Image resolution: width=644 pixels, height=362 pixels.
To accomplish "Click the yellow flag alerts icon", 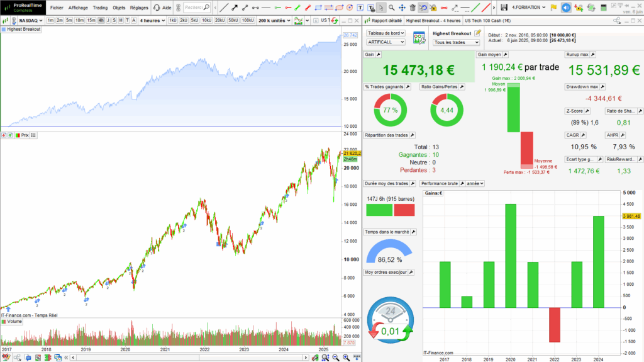I will coord(553,8).
